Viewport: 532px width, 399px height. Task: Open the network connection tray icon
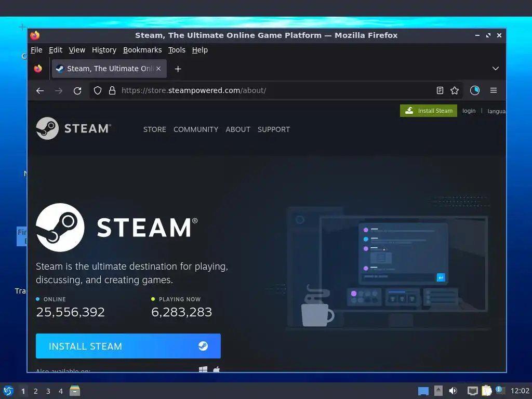[473, 391]
